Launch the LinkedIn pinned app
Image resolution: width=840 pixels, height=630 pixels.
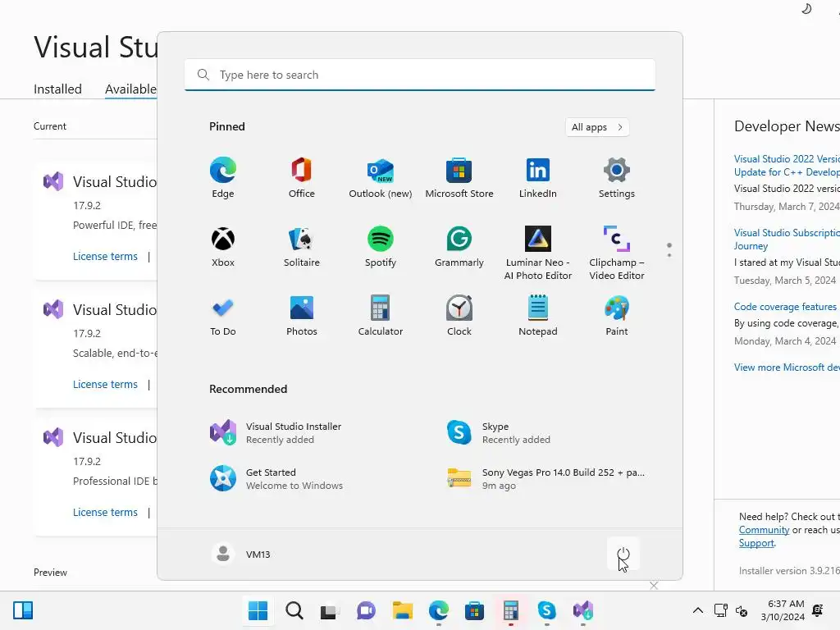point(538,177)
